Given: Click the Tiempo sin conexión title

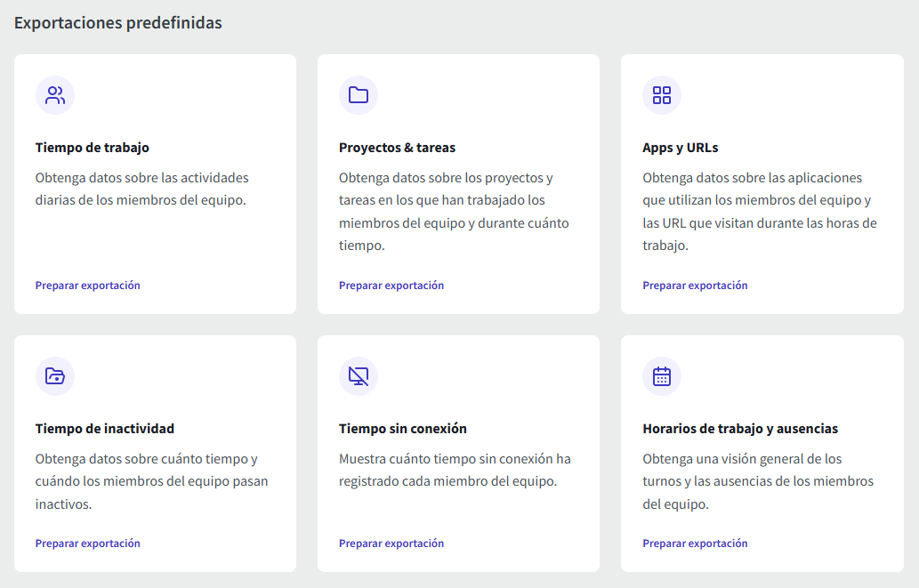Looking at the screenshot, I should [403, 429].
